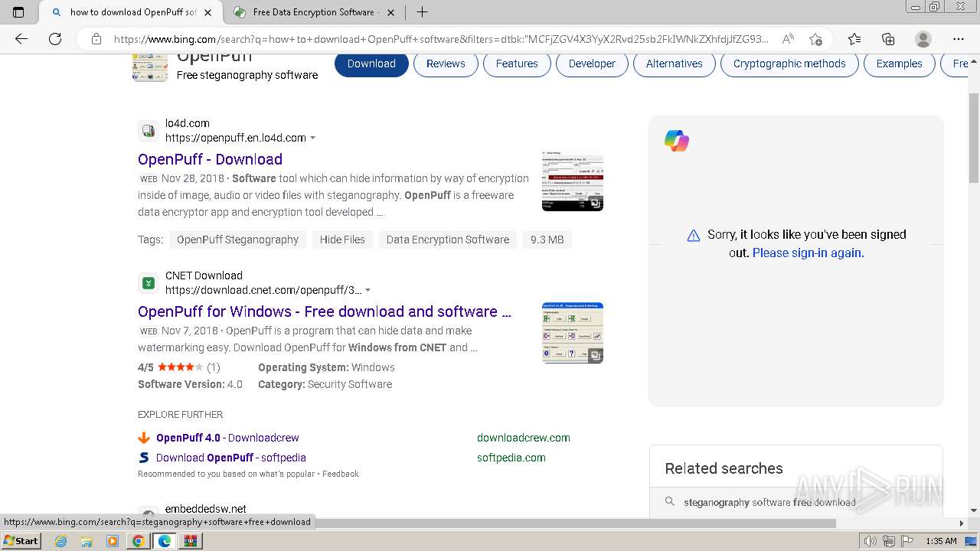This screenshot has height=551, width=980.
Task: Switch to 'Free Data Encryption Software' tab
Action: [314, 12]
